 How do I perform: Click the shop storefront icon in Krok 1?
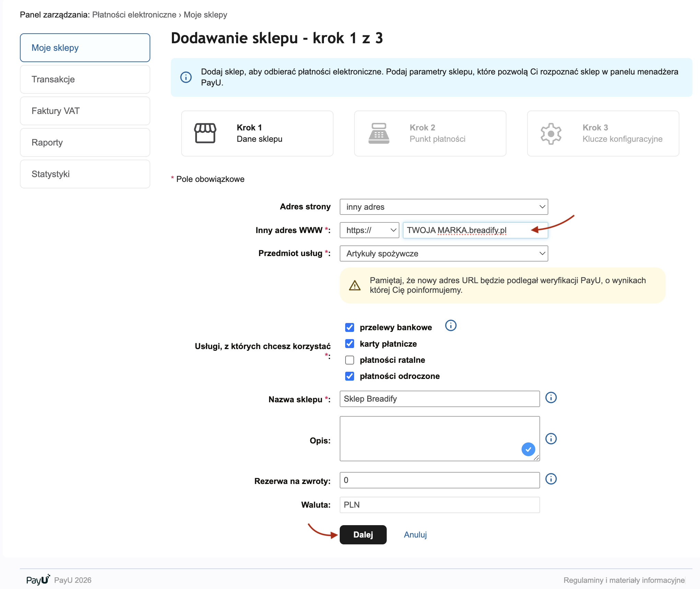[x=205, y=133]
